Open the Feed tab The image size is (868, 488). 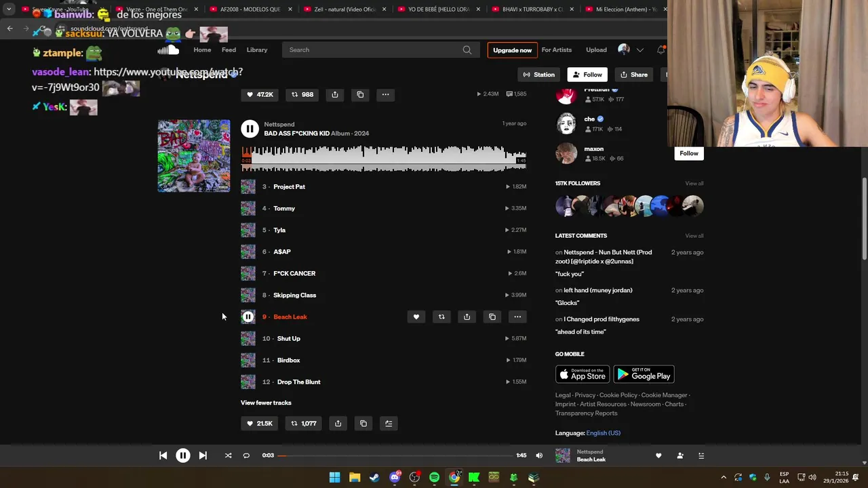click(x=229, y=49)
